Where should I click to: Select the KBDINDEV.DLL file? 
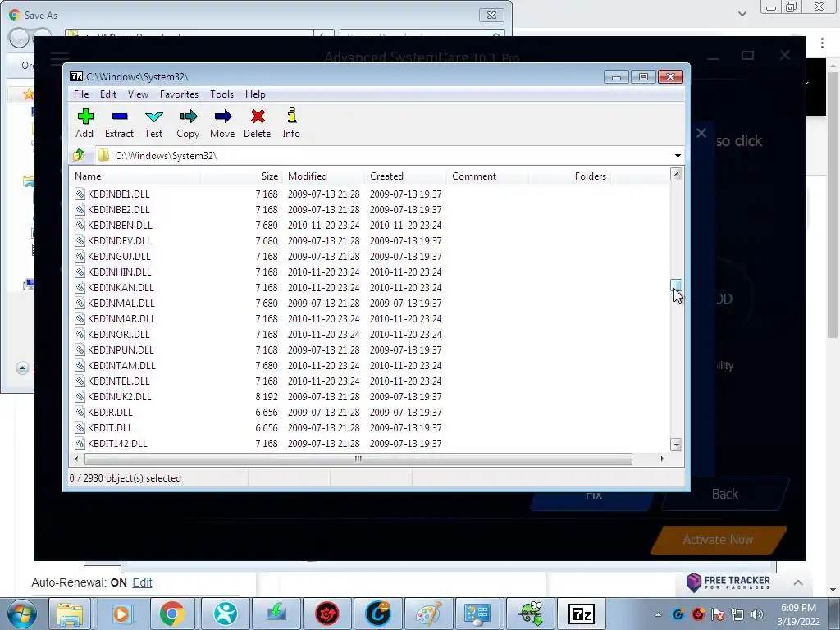tap(120, 240)
